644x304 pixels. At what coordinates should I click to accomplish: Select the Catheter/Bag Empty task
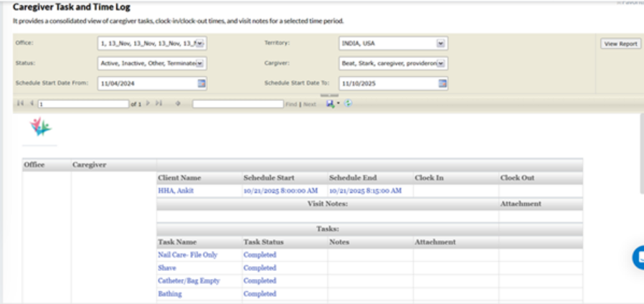189,281
